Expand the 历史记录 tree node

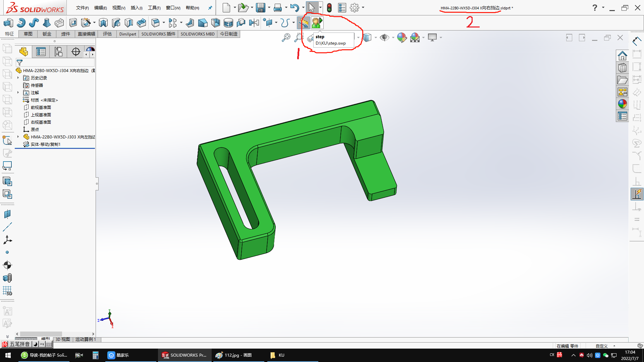18,78
